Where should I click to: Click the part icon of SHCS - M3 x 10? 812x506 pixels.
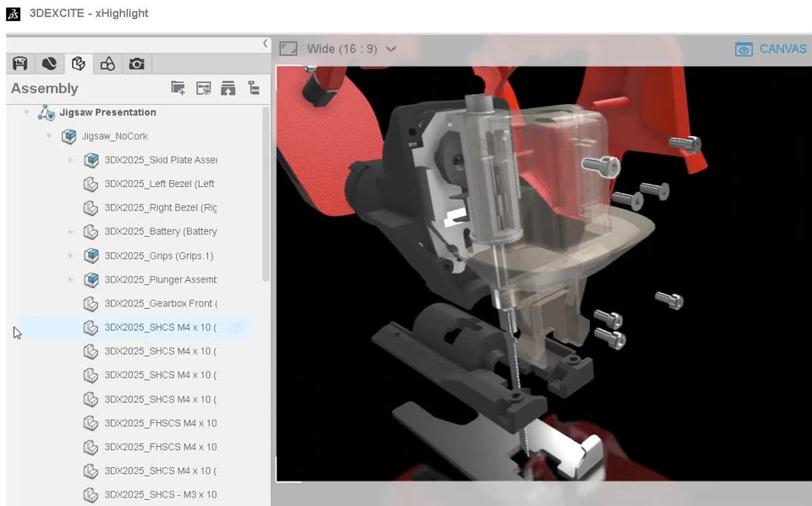[x=91, y=495]
